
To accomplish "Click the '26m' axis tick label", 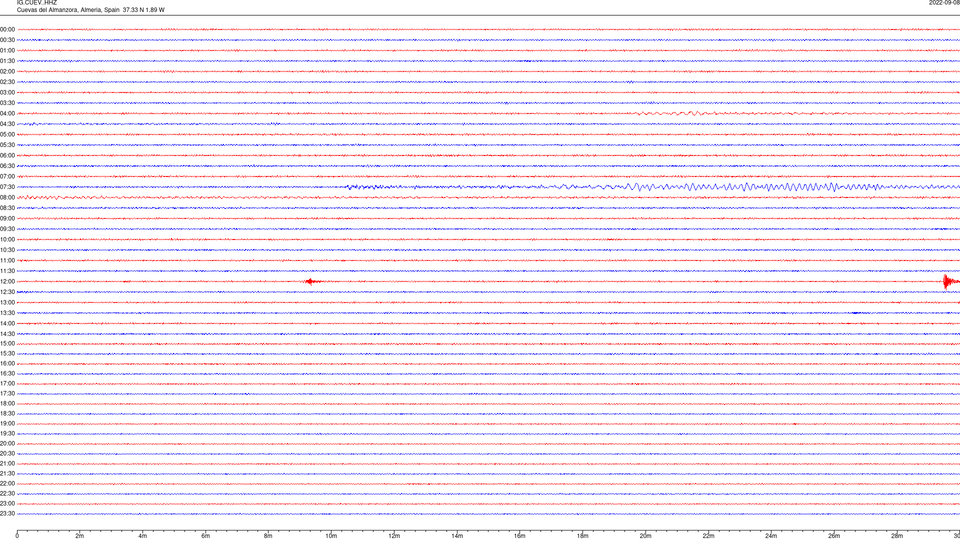I will point(834,536).
